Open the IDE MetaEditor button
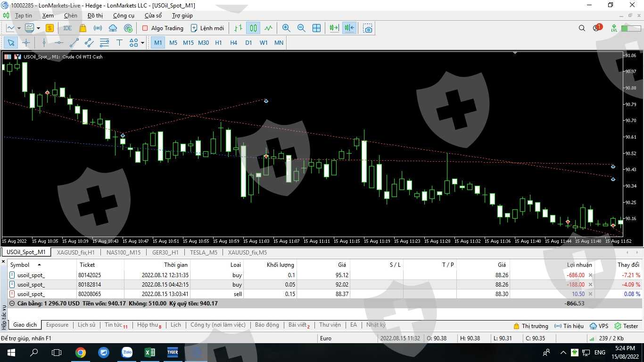The image size is (644, 362). coord(67,28)
